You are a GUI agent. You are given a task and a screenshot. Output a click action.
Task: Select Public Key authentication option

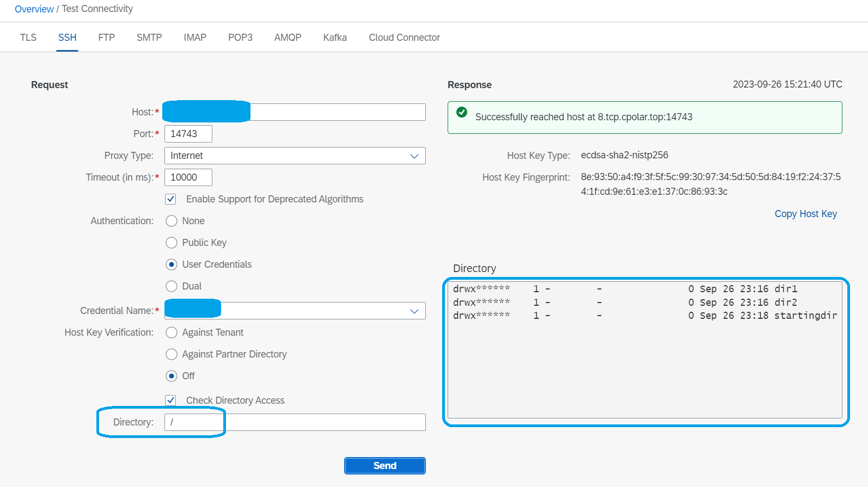(x=172, y=243)
